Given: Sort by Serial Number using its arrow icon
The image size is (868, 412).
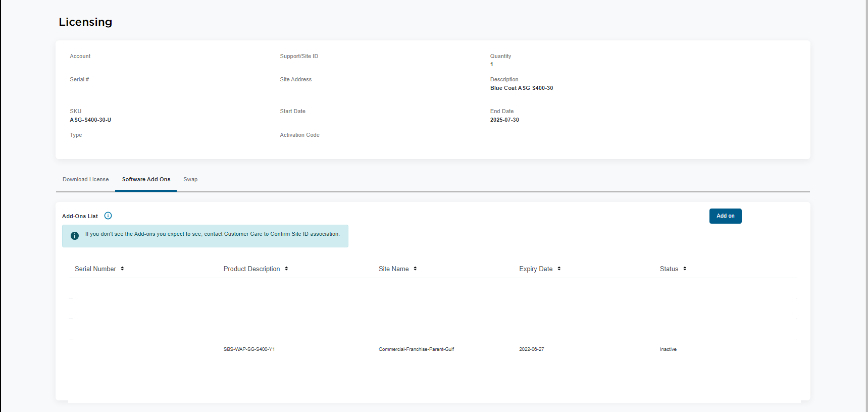Looking at the screenshot, I should coord(122,269).
